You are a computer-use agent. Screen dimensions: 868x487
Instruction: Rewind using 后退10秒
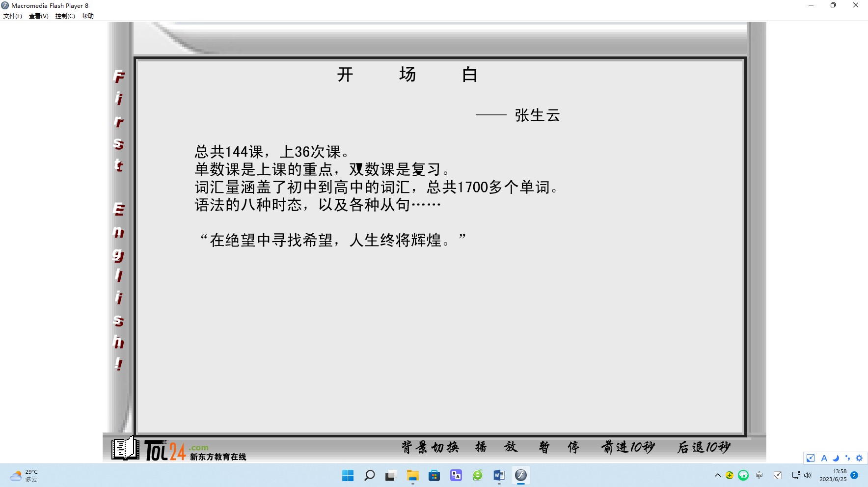tap(704, 447)
